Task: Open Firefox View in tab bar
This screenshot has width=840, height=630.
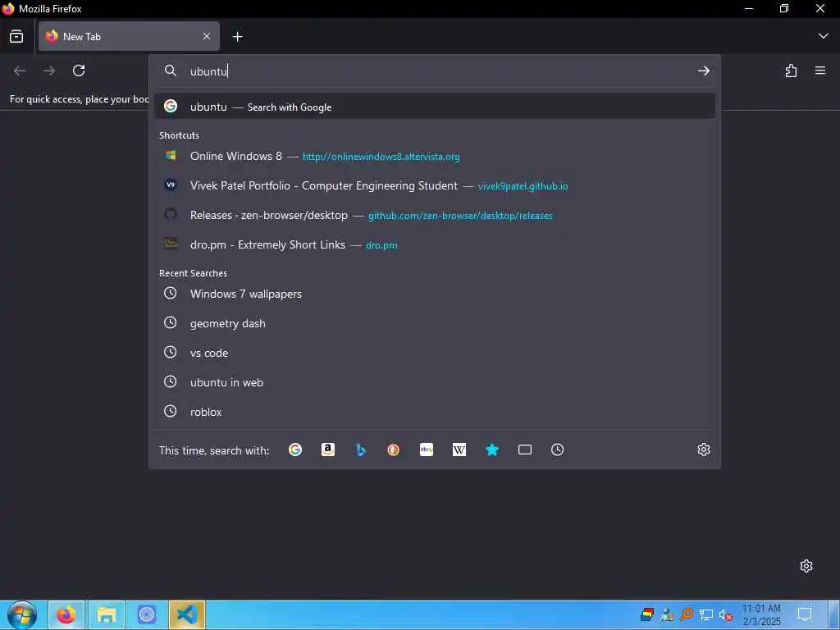Action: coord(16,36)
